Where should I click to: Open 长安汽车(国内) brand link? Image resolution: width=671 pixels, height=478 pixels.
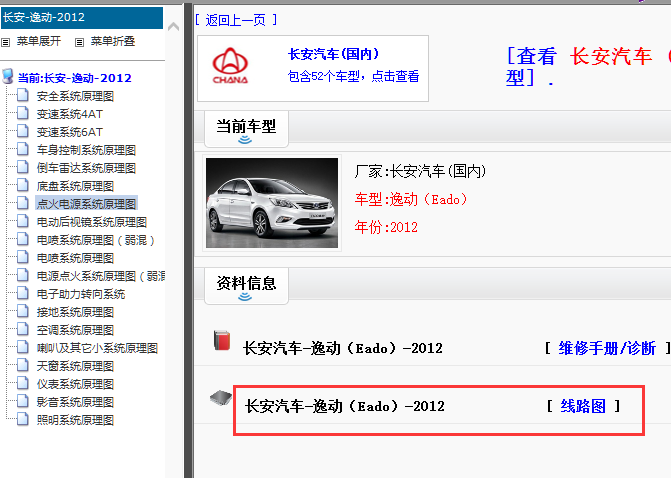(x=333, y=54)
